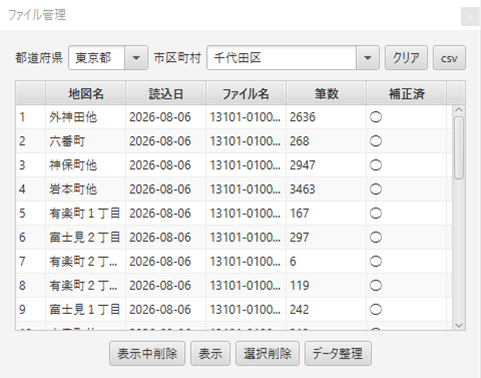Click the 表示中削除 button
Viewport: 481px width, 378px height.
pyautogui.click(x=147, y=353)
